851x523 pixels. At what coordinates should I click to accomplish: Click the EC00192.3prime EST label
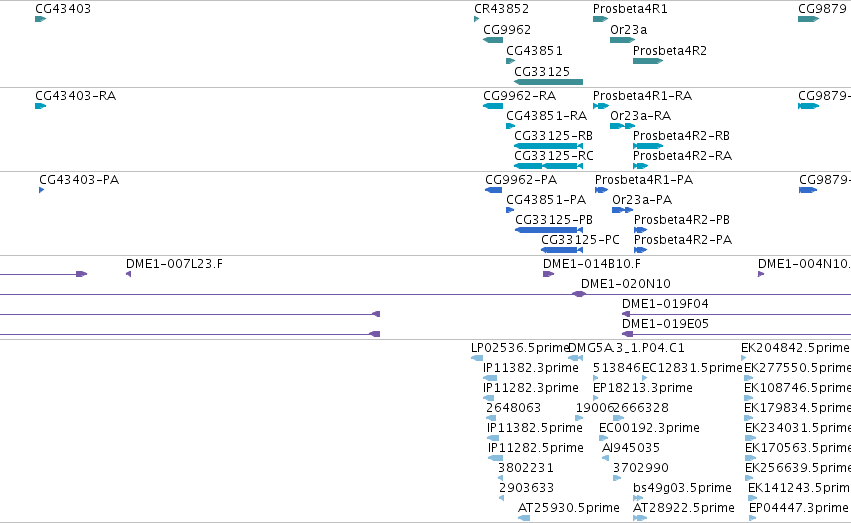[x=649, y=428]
